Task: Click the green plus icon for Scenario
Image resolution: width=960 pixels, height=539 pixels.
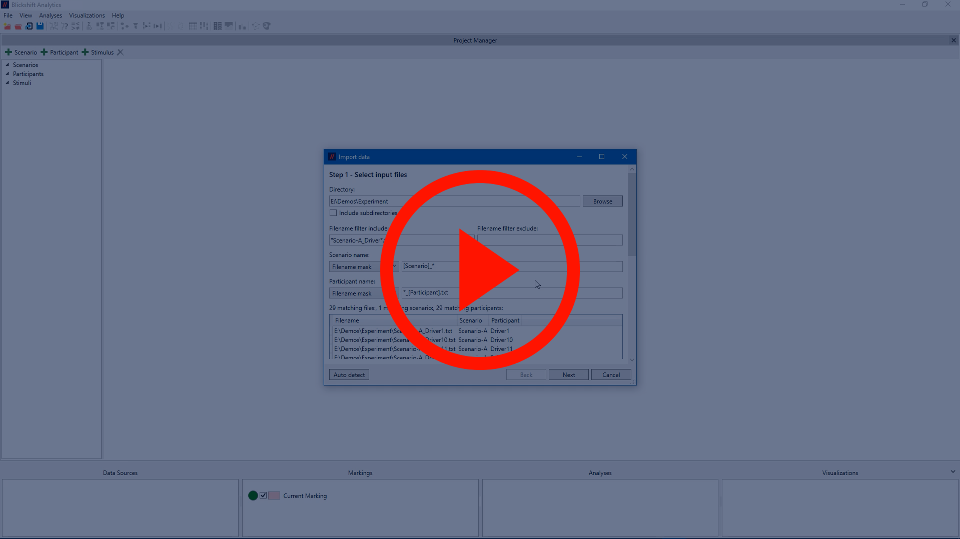Action: 9,52
